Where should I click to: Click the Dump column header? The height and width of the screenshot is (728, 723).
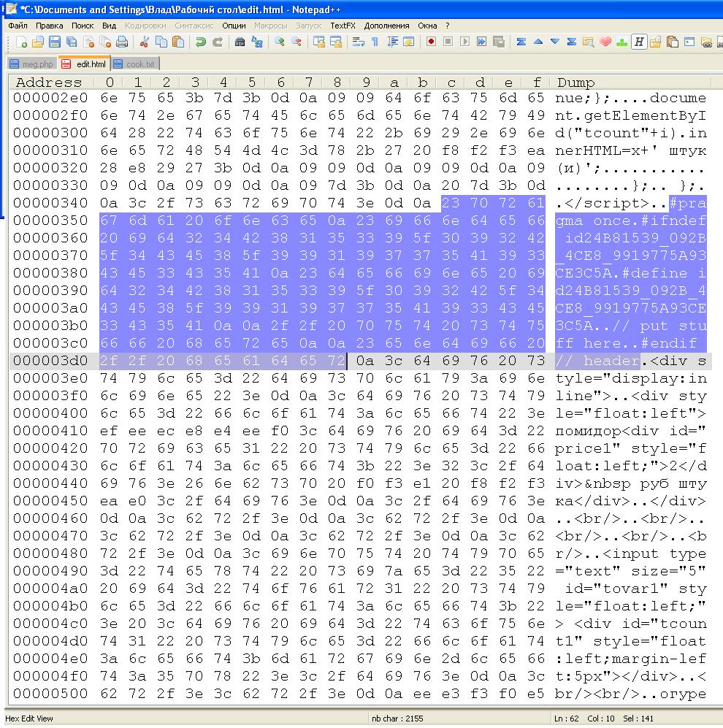pos(575,83)
